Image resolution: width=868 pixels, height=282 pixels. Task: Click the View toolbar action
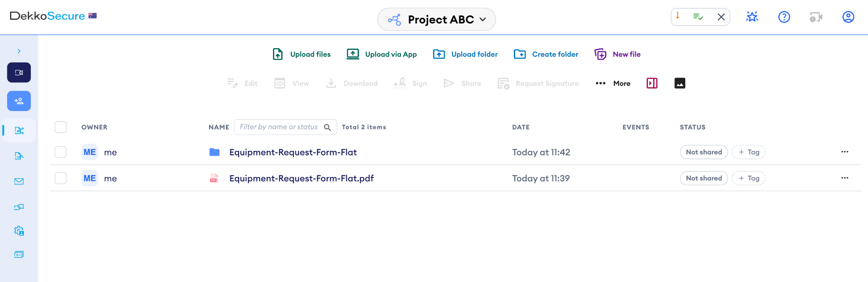292,83
